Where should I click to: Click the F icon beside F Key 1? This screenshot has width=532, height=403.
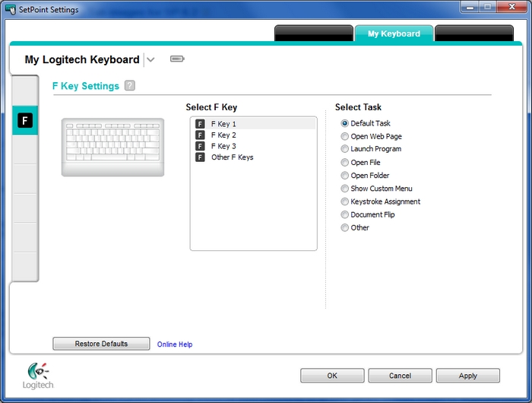[200, 124]
